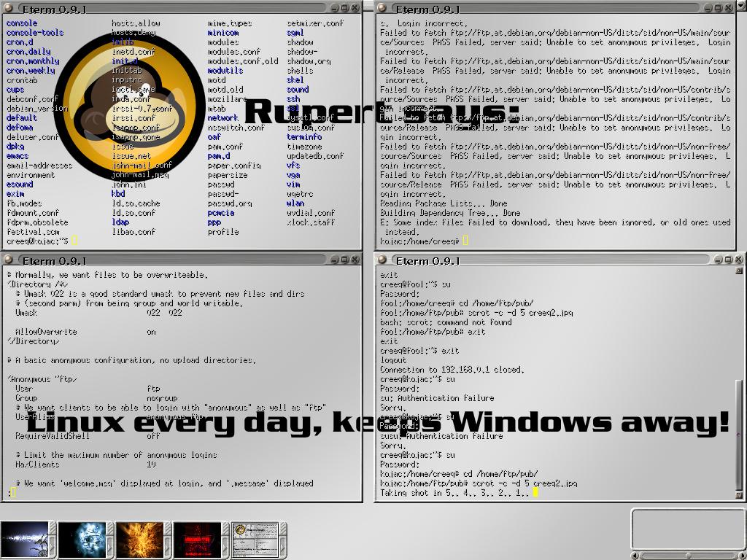Click the arrow button on the blue-streak pager

[53, 546]
